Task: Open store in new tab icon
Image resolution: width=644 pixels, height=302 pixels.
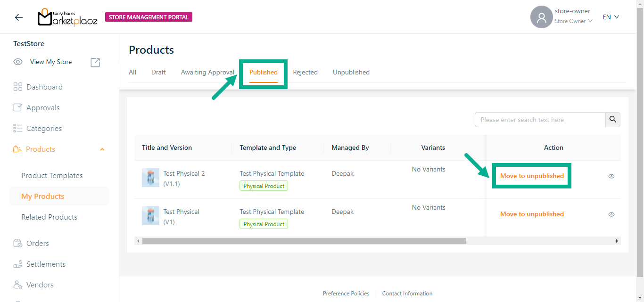Action: [95, 62]
